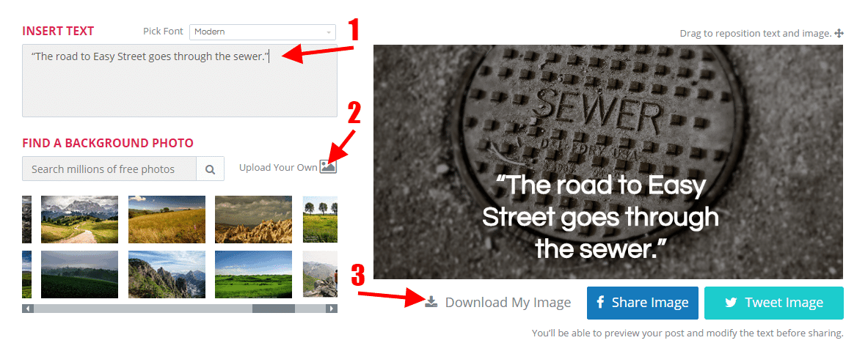Click the Twitter bird icon
This screenshot has height=343, width=868.
[x=731, y=303]
